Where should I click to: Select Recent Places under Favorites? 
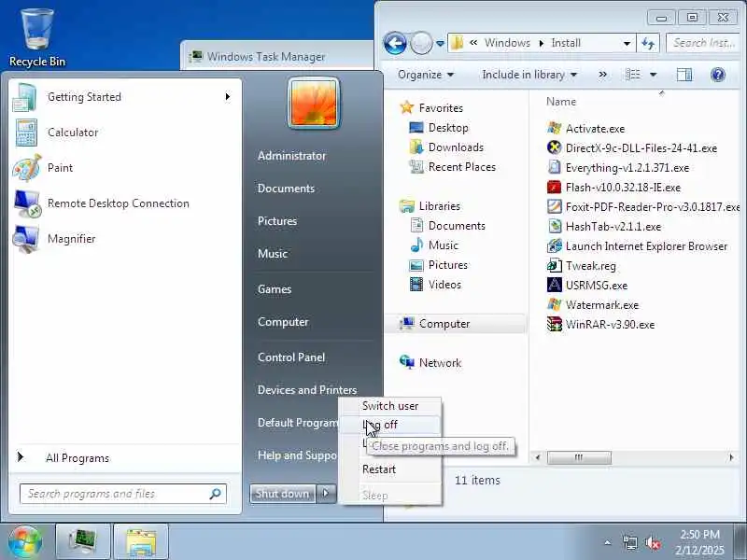tap(453, 167)
